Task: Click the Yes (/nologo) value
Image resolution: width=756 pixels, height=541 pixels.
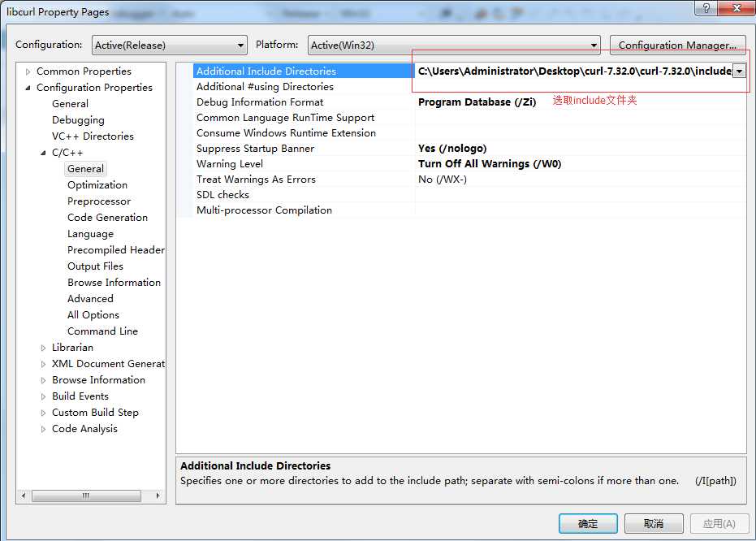Action: coord(452,149)
